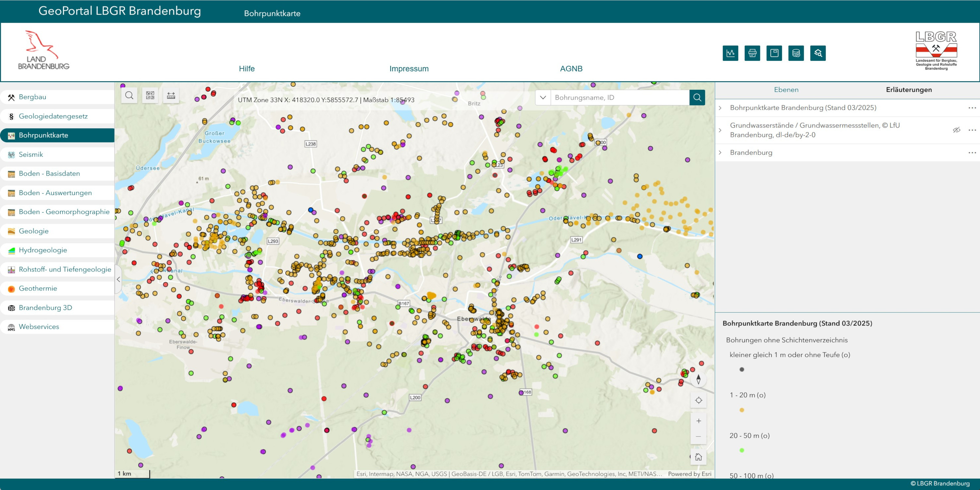Open the Seismik section

57,155
